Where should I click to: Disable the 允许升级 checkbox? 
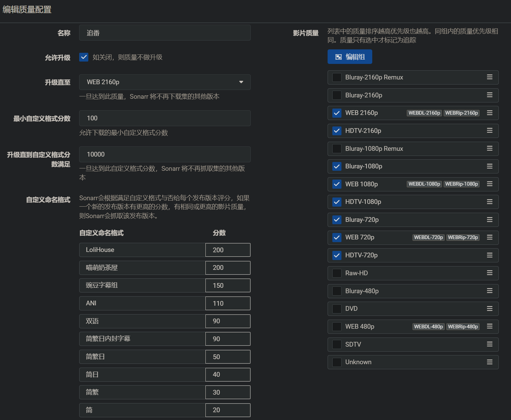click(x=84, y=57)
